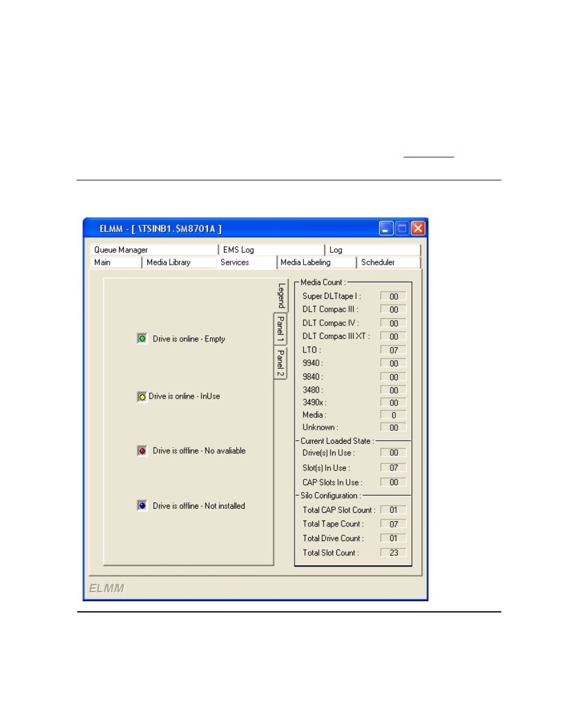Open the Queue Manager tab

[x=154, y=250]
